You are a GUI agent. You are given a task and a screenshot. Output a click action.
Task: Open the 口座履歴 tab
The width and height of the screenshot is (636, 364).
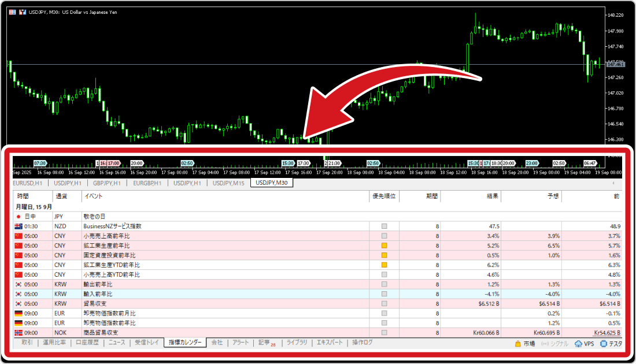[x=87, y=343]
